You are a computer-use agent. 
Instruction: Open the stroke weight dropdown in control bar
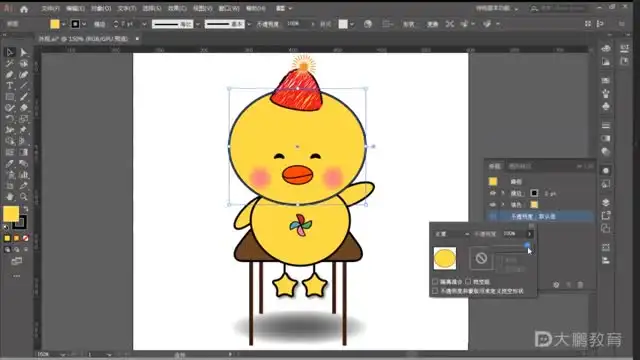(144, 24)
